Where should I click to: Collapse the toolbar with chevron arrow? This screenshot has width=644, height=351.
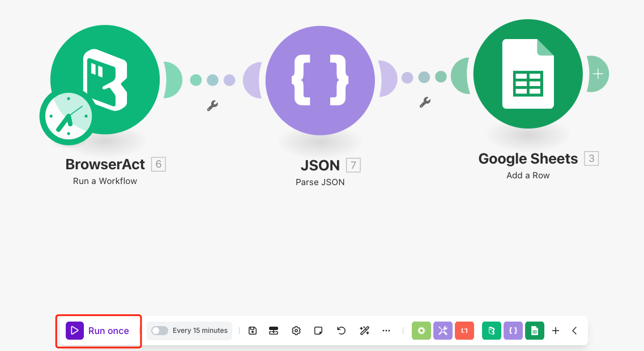point(574,331)
